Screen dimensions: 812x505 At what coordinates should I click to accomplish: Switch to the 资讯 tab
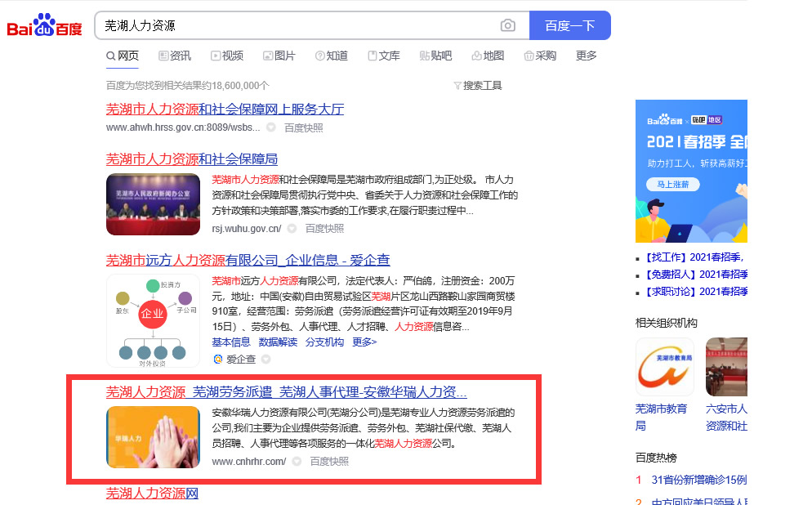click(174, 56)
